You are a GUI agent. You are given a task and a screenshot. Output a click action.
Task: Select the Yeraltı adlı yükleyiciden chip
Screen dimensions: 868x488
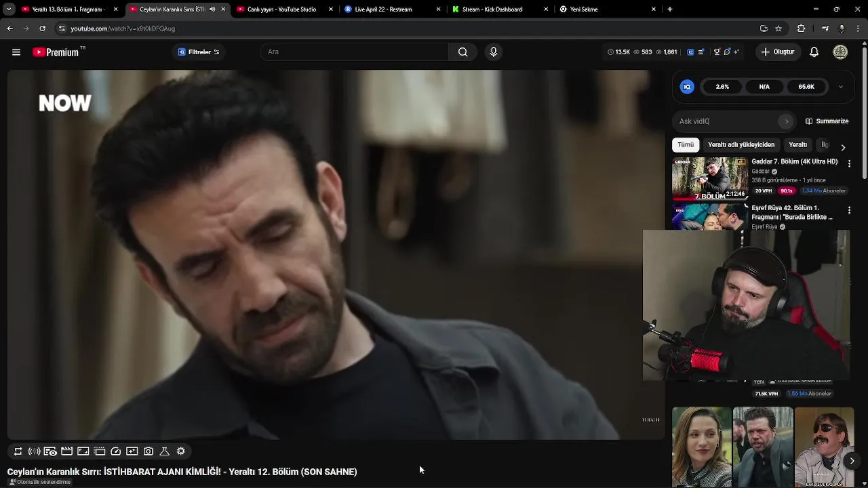coord(741,145)
